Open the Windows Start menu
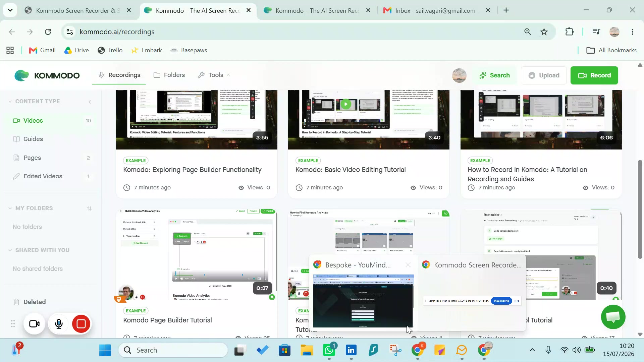This screenshot has width=644, height=362. (105, 350)
